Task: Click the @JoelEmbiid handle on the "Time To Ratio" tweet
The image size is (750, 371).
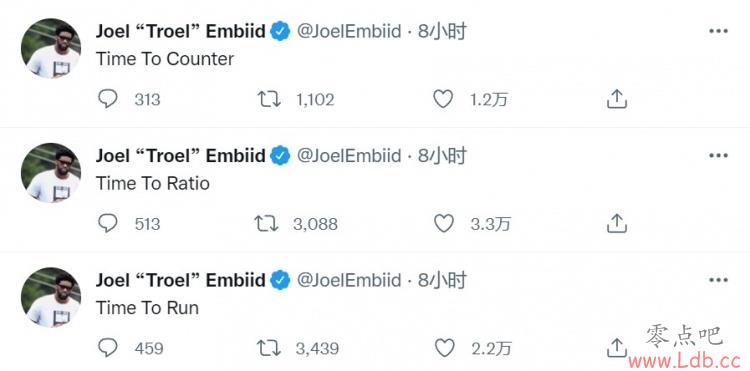Action: click(349, 156)
